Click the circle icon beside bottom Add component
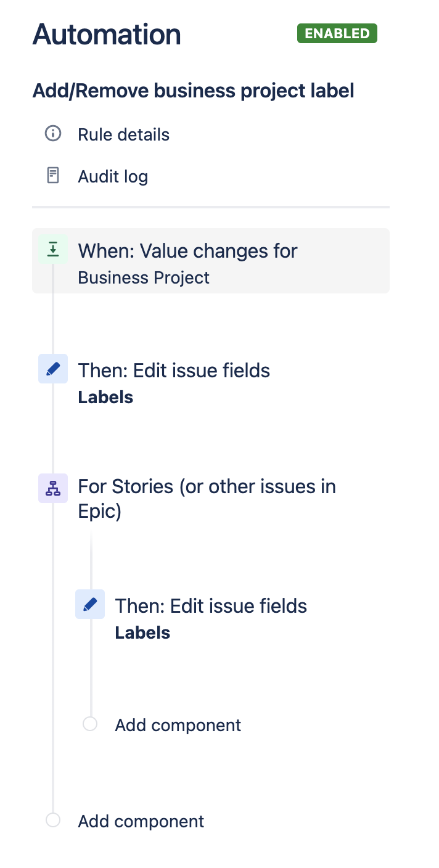 (53, 820)
